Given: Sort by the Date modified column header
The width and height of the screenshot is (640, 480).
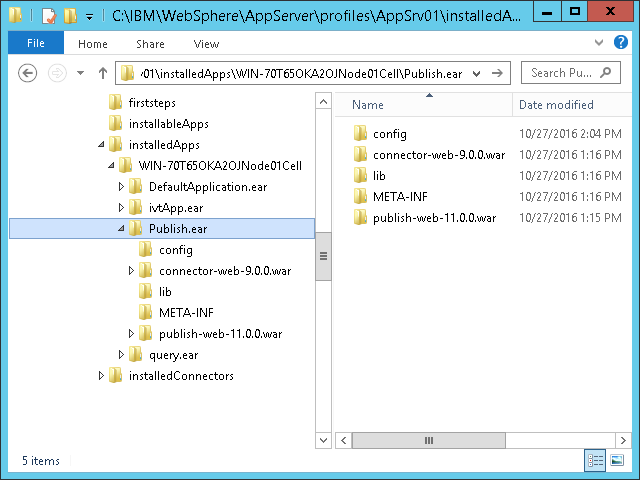Looking at the screenshot, I should [x=556, y=105].
